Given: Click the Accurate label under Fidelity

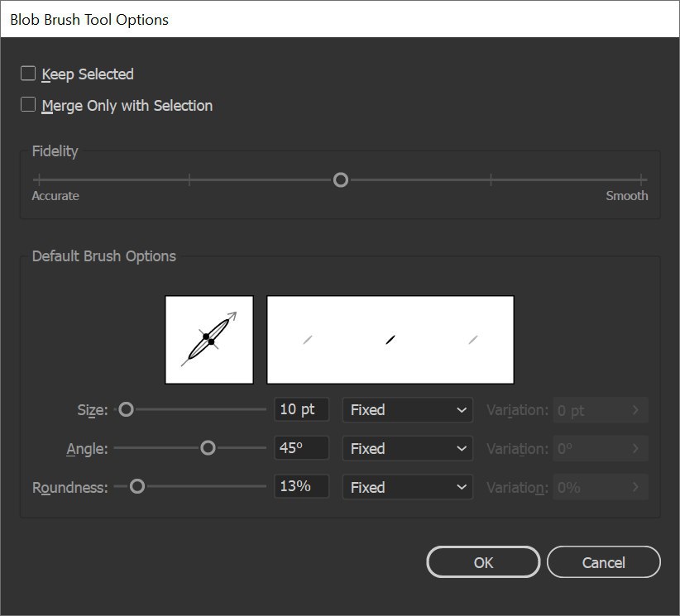Looking at the screenshot, I should click(55, 196).
